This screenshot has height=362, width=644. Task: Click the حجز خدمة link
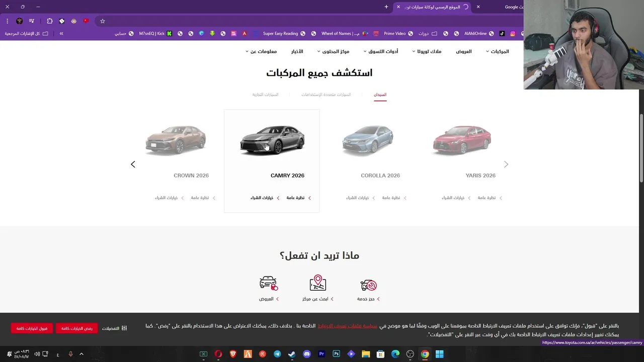[x=368, y=299]
